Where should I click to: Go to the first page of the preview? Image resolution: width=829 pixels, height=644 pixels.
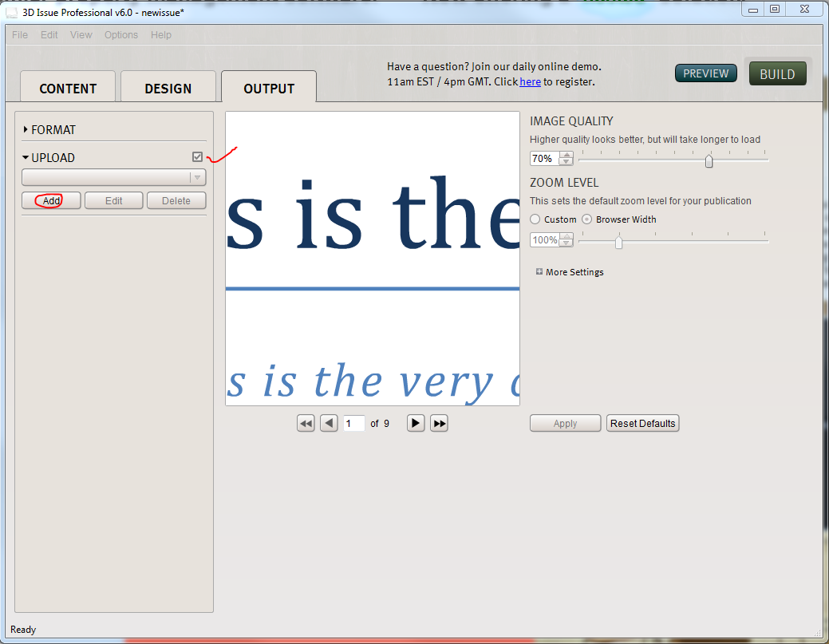pos(306,424)
